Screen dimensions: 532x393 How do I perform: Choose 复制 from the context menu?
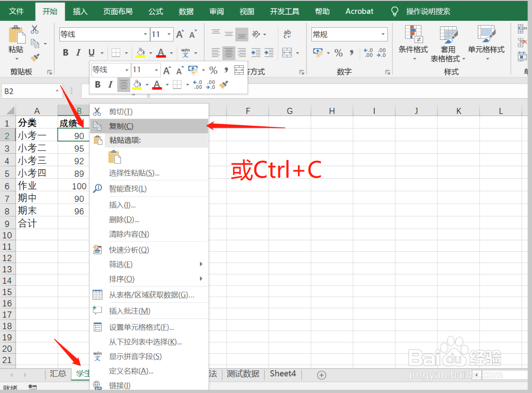tap(120, 126)
